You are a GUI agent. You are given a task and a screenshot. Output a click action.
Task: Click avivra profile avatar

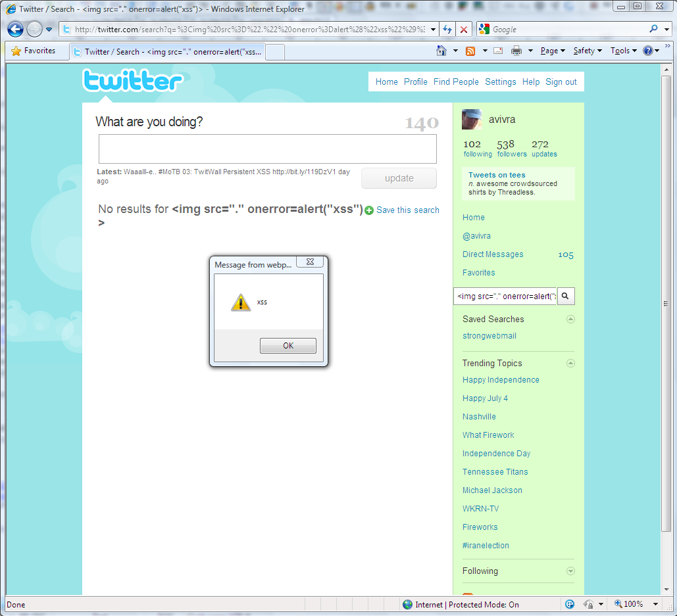coord(472,120)
